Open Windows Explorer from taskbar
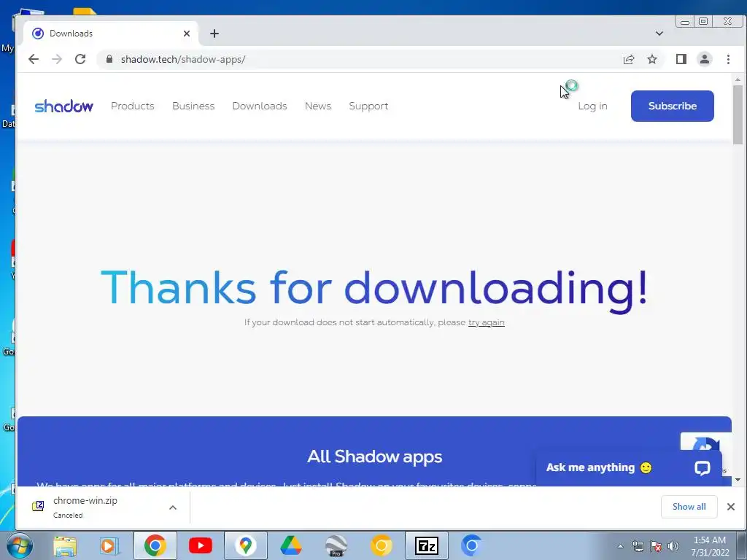The height and width of the screenshot is (560, 747). click(65, 545)
